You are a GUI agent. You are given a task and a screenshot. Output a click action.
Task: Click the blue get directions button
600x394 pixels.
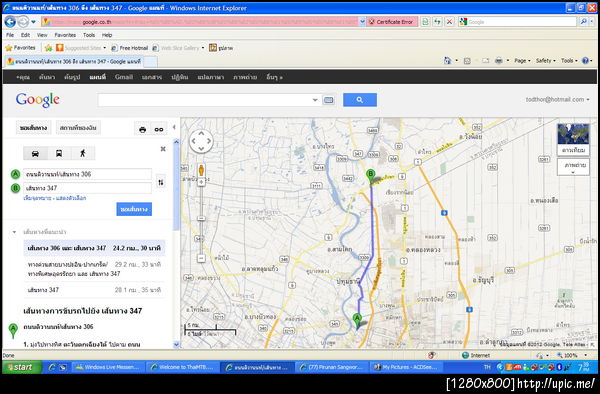[x=134, y=209]
